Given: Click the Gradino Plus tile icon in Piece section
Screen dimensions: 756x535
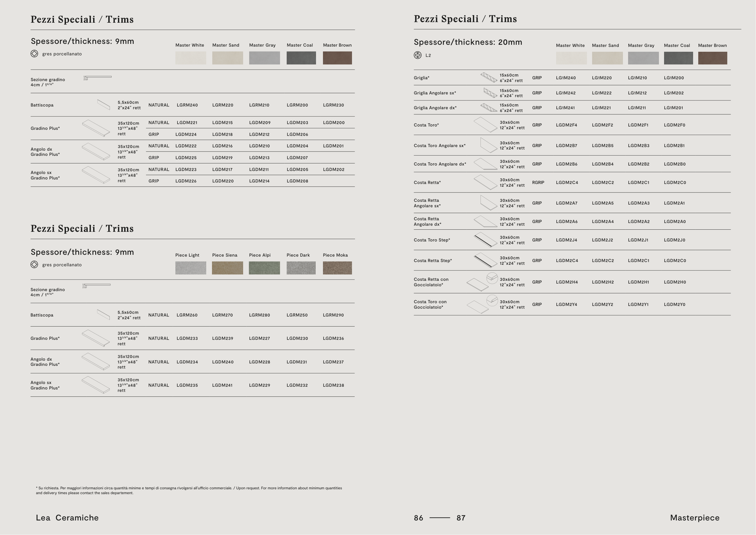Looking at the screenshot, I should 96,338.
